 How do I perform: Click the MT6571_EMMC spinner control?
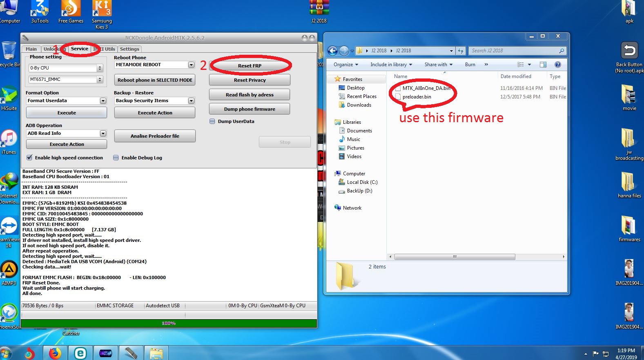pyautogui.click(x=100, y=79)
